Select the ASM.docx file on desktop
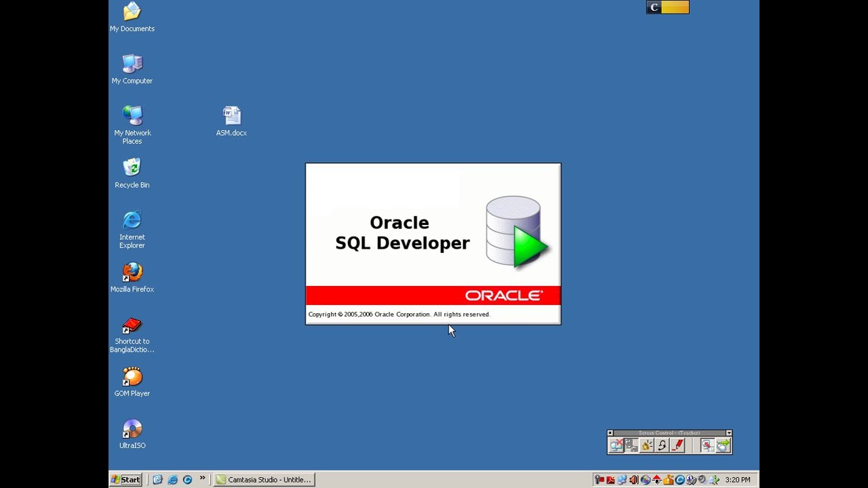This screenshot has width=868, height=488. point(231,121)
